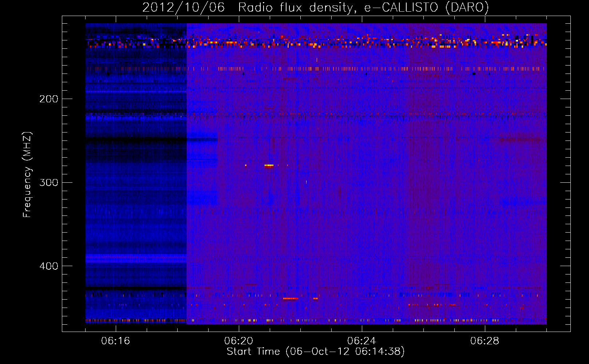The image size is (589, 364).
Task: Click the red streak near 440 MHz after 06:21
Action: (290, 298)
